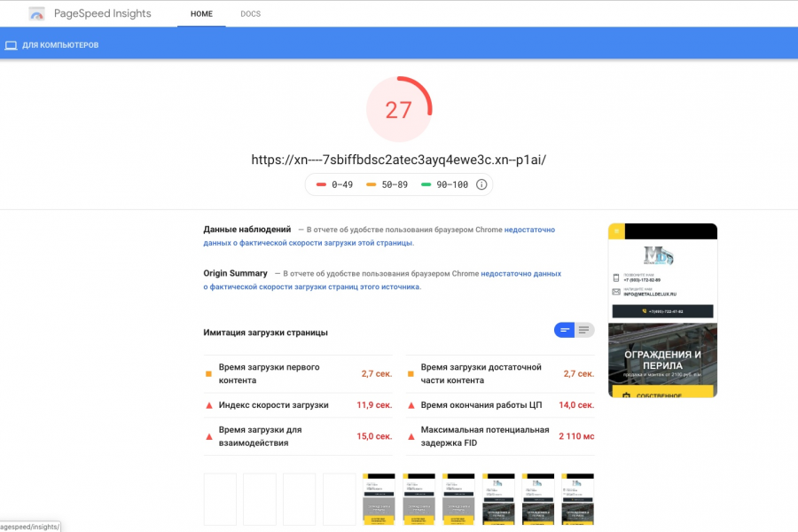
Task: Expand 'Время загрузки достаточной части контента' metric
Action: tap(500, 373)
